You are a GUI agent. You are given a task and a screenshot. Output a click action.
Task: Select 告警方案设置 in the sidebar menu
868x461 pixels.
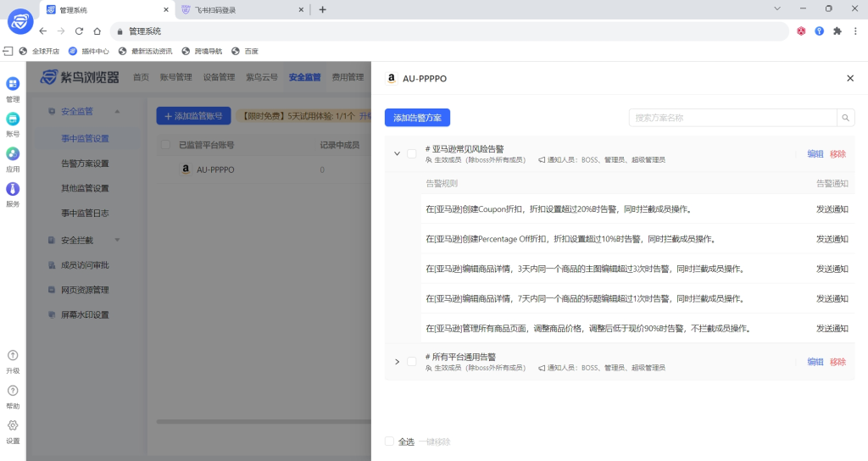85,164
